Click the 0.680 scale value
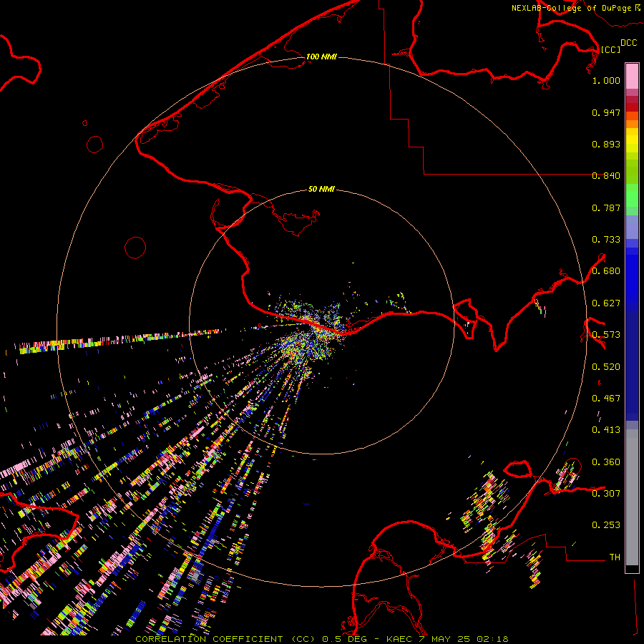This screenshot has width=644, height=644. click(x=606, y=271)
